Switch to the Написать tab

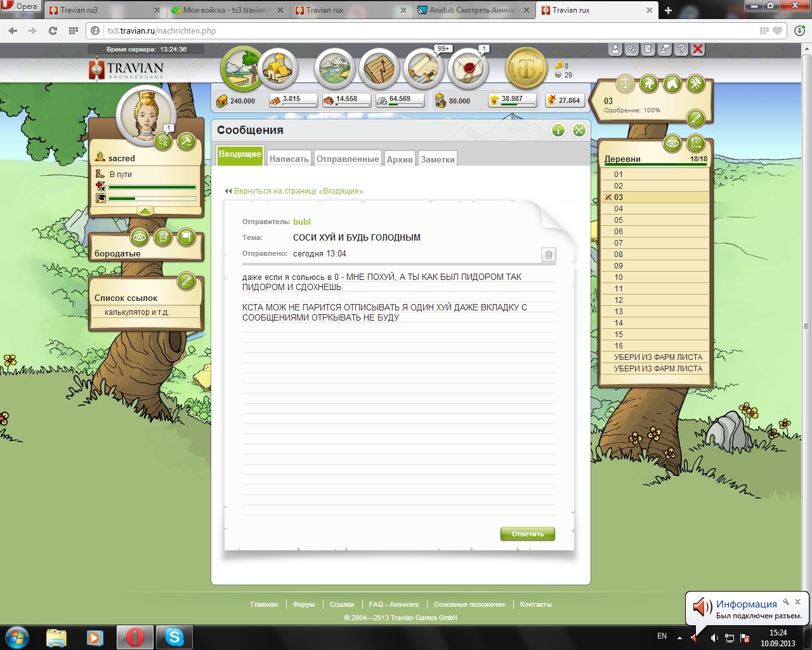pos(289,159)
